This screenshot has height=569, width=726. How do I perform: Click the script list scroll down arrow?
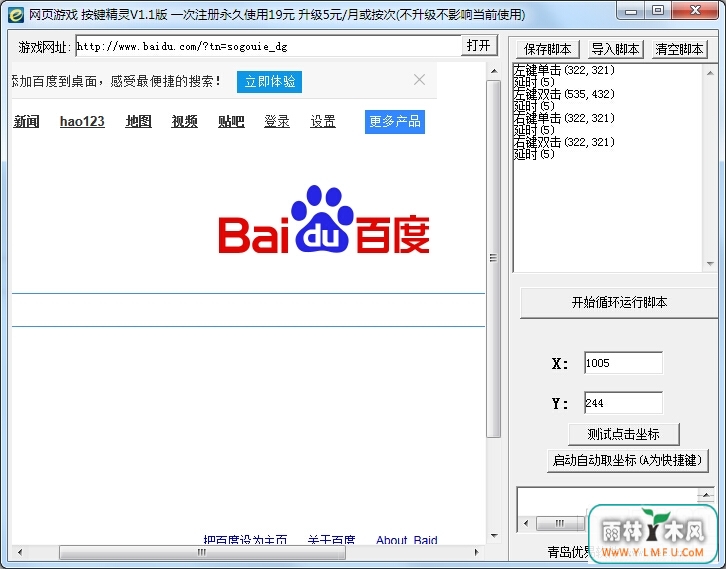pyautogui.click(x=710, y=264)
